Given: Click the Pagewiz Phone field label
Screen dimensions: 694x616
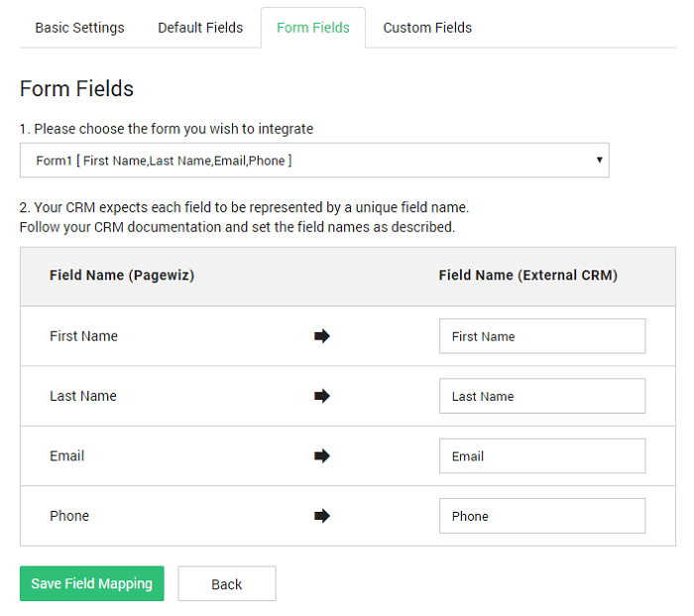Looking at the screenshot, I should click(x=69, y=516).
